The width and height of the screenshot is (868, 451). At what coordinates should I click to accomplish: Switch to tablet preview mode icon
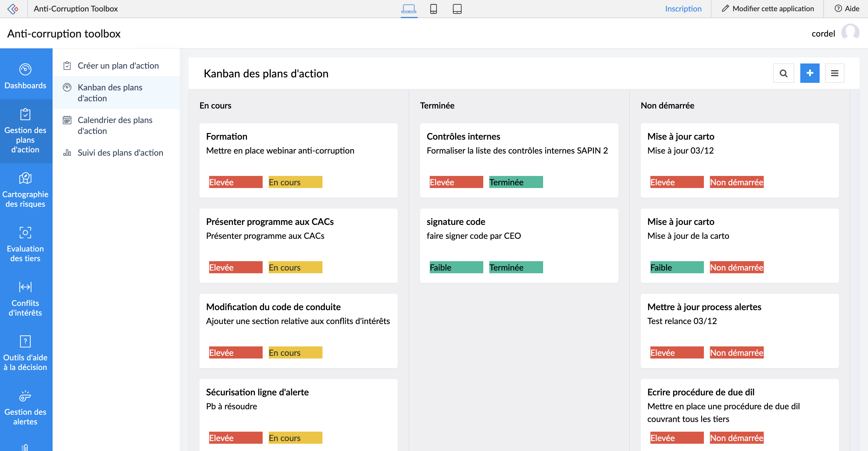click(457, 8)
